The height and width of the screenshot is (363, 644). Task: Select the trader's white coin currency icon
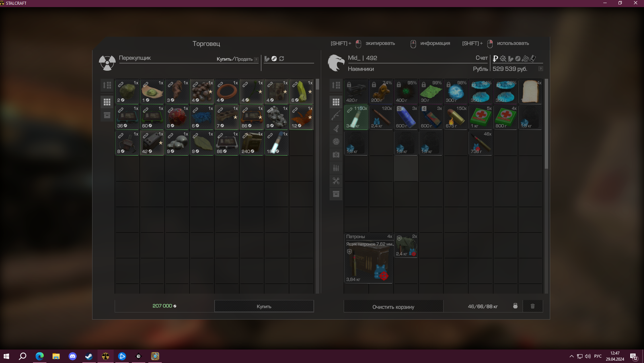tap(274, 59)
